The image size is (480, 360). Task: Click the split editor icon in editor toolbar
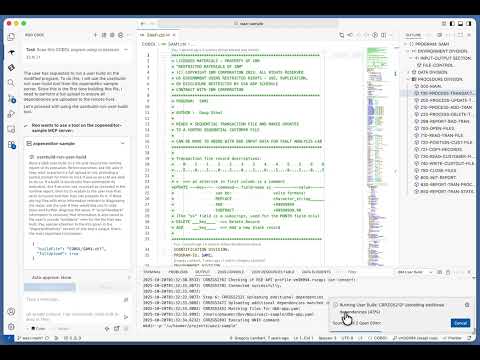click(x=384, y=35)
